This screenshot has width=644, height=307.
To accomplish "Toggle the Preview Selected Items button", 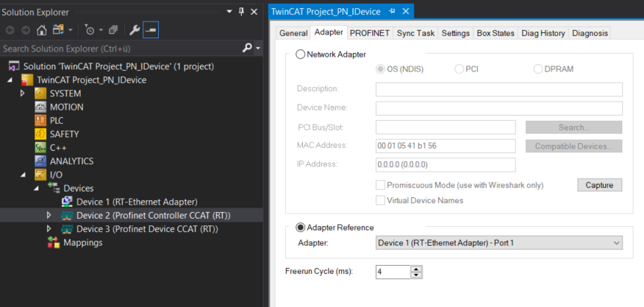I will click(151, 30).
